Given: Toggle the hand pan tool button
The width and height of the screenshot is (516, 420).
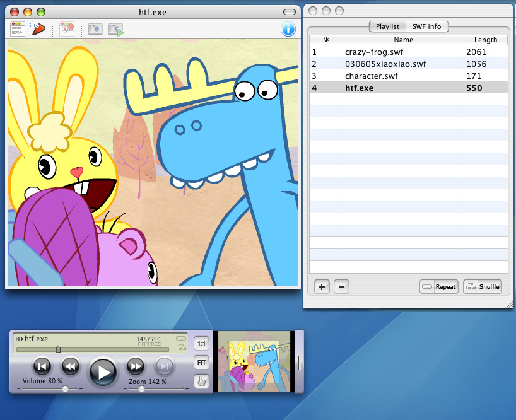Looking at the screenshot, I should click(x=201, y=381).
